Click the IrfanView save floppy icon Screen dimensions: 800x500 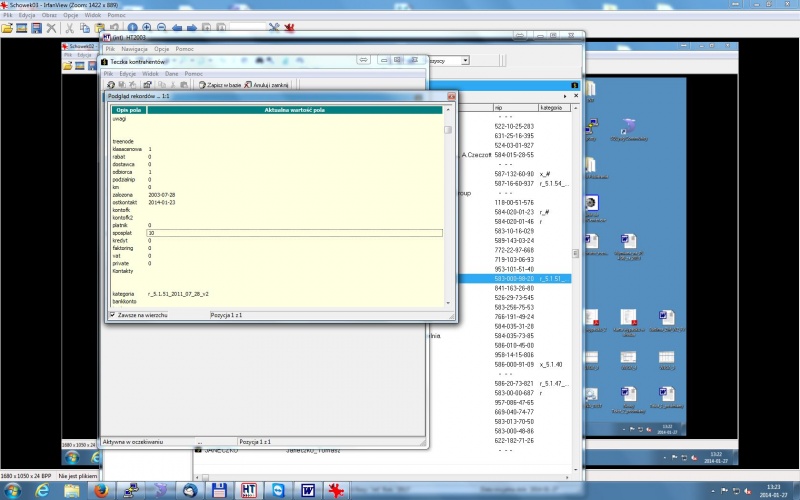[x=36, y=28]
